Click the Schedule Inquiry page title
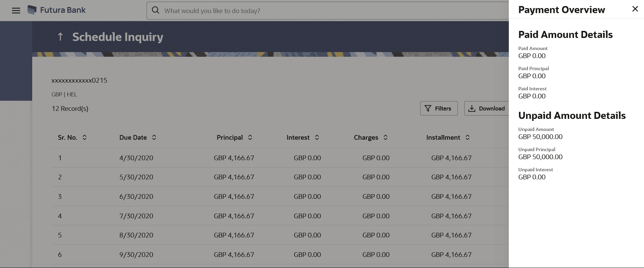The width and height of the screenshot is (644, 268). (118, 37)
